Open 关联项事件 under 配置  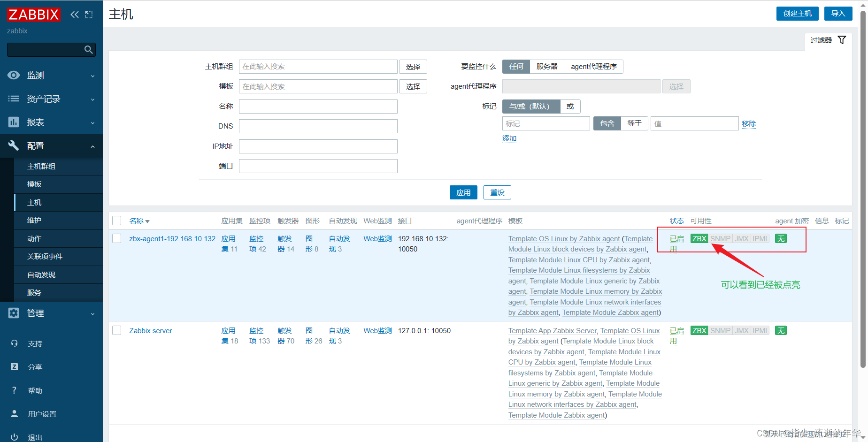[x=59, y=257]
